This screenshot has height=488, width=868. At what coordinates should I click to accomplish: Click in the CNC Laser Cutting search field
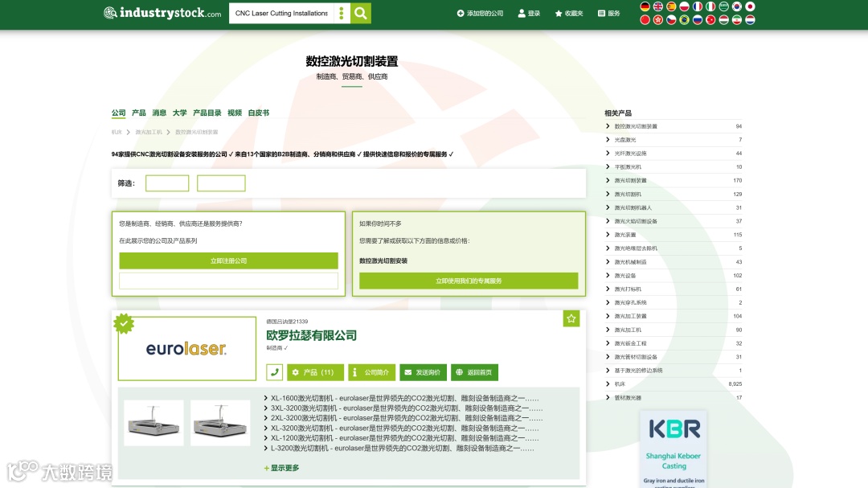(x=282, y=13)
